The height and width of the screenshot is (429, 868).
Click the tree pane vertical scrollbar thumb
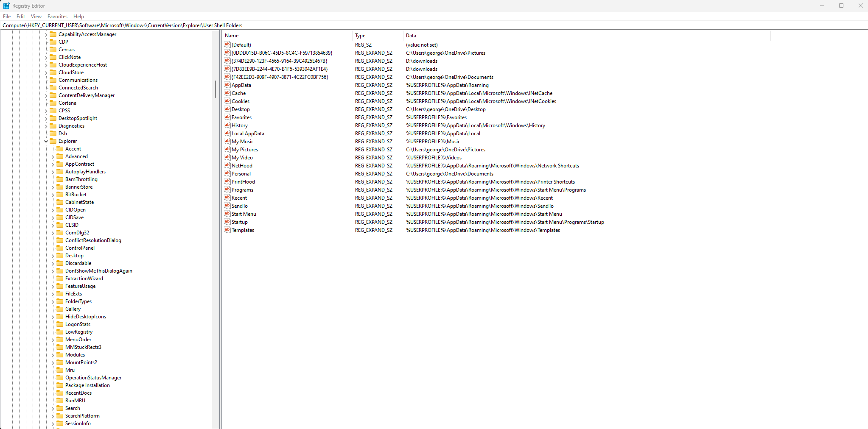pos(216,89)
